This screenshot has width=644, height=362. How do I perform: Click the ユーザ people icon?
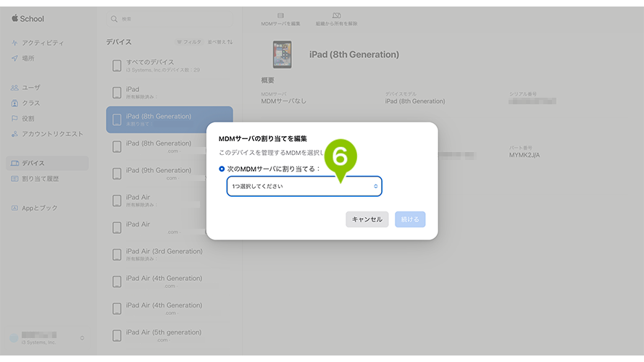pos(14,88)
